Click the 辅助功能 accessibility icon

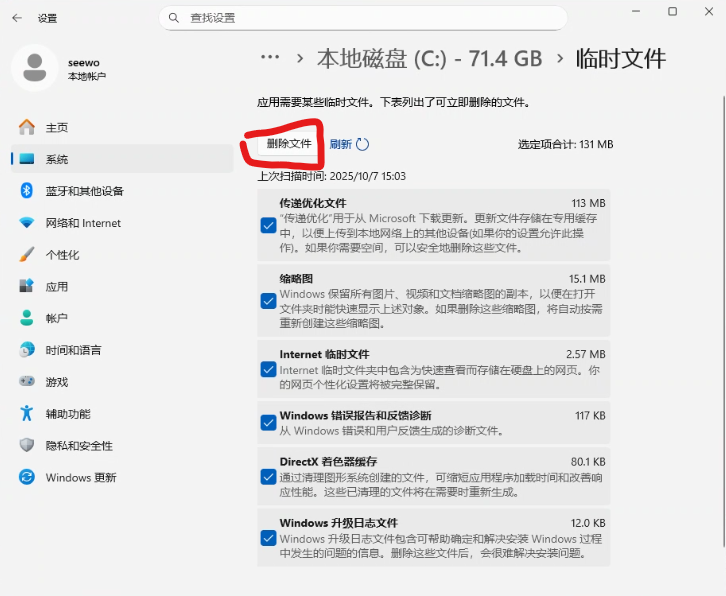coord(27,413)
